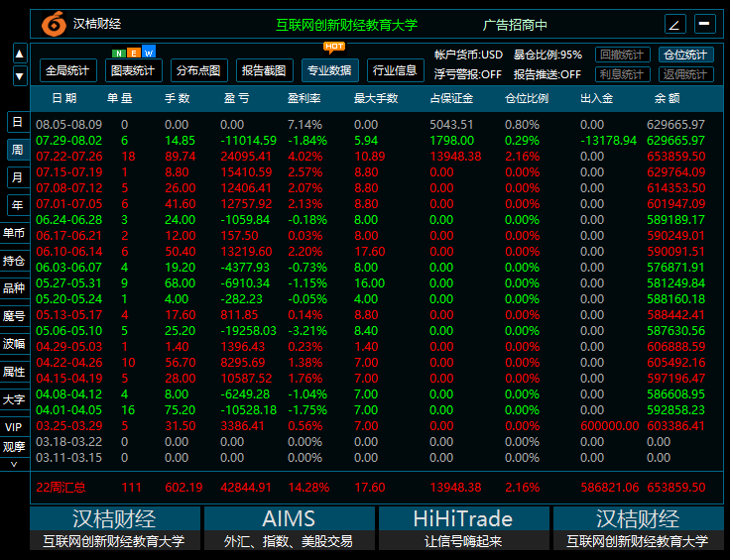Click the 爆仓比例:95% setting
The image size is (730, 560).
click(x=547, y=55)
